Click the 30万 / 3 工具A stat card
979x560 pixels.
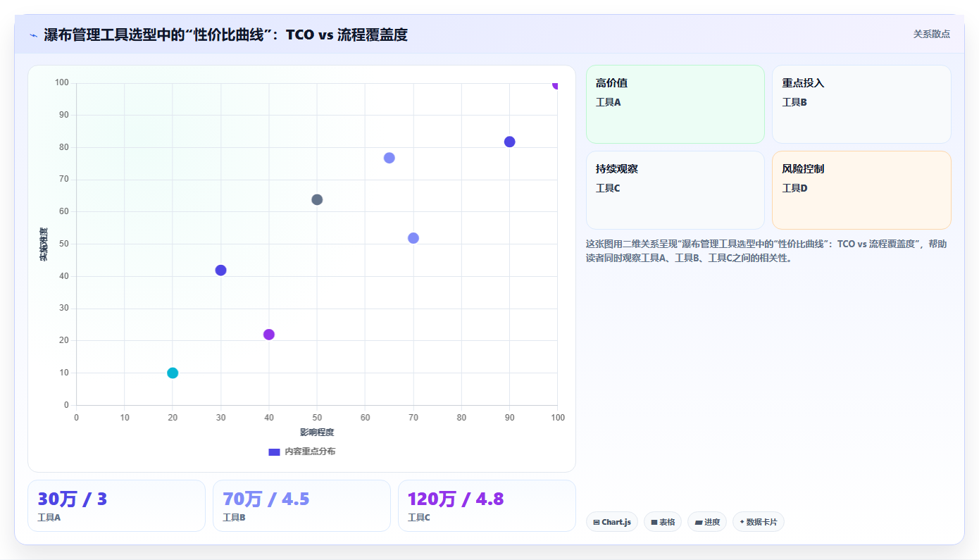pos(116,506)
